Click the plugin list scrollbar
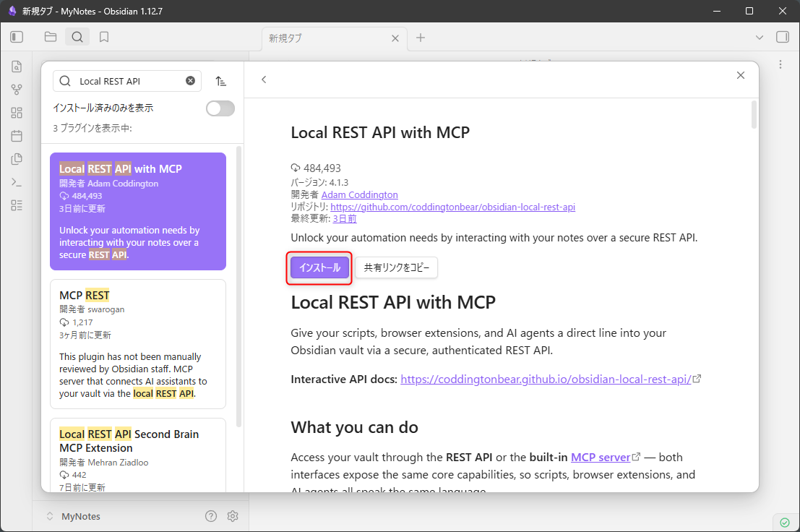 [x=238, y=286]
